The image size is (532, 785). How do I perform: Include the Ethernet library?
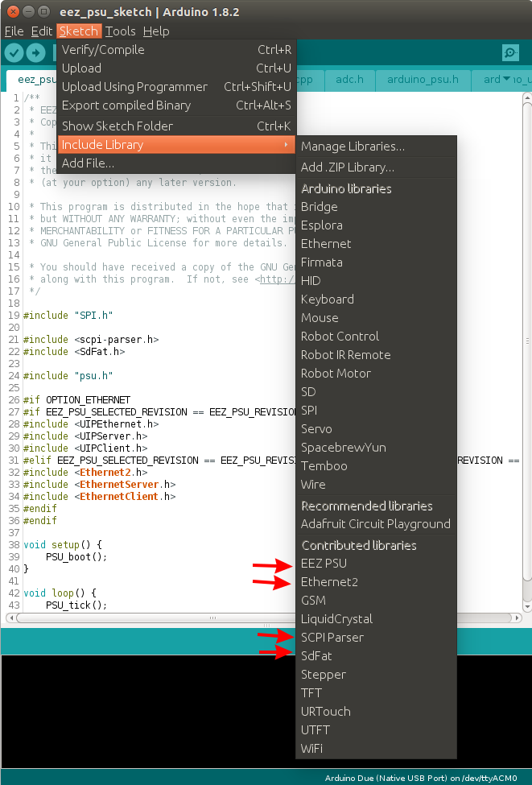(377, 244)
